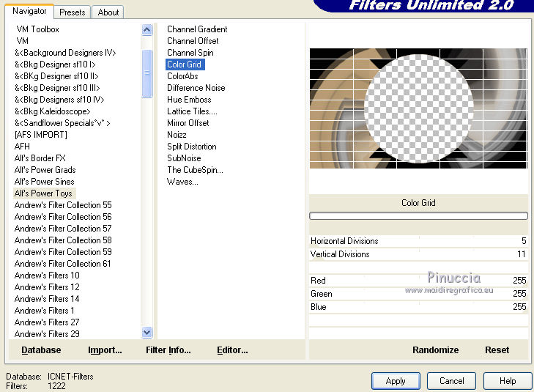The width and height of the screenshot is (534, 392).
Task: Select &<Background Designers IV> category
Action: point(65,53)
